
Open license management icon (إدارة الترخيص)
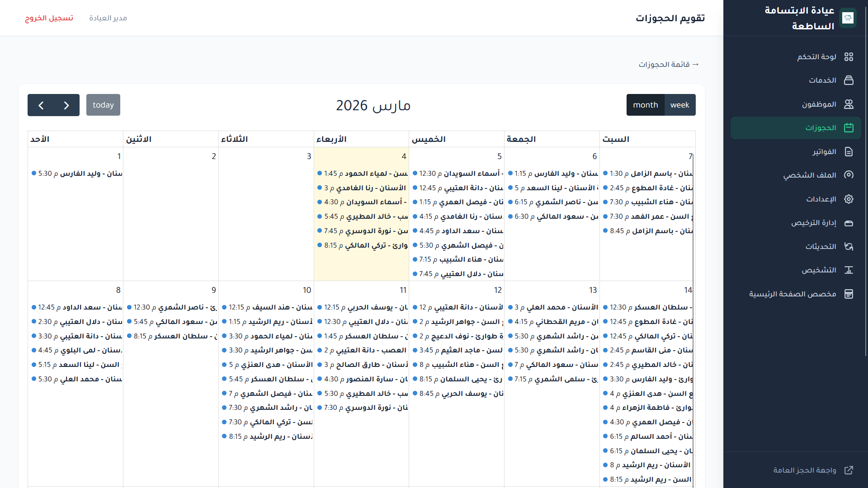click(849, 223)
